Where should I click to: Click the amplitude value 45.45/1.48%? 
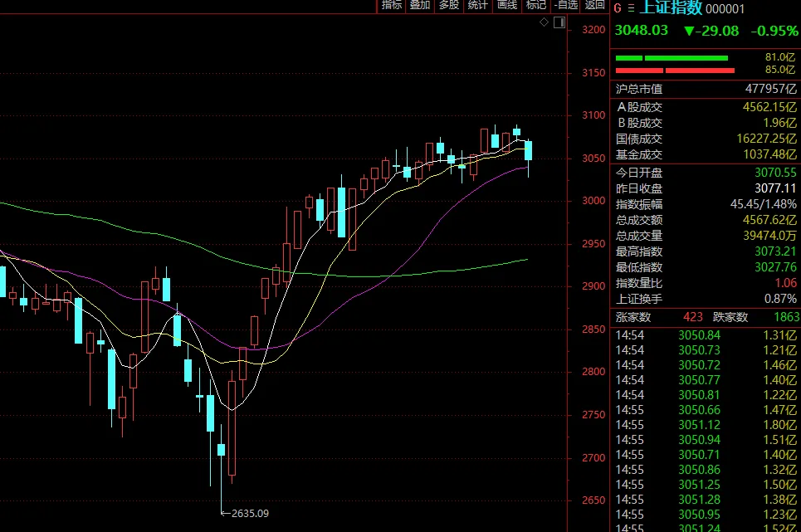(x=763, y=204)
